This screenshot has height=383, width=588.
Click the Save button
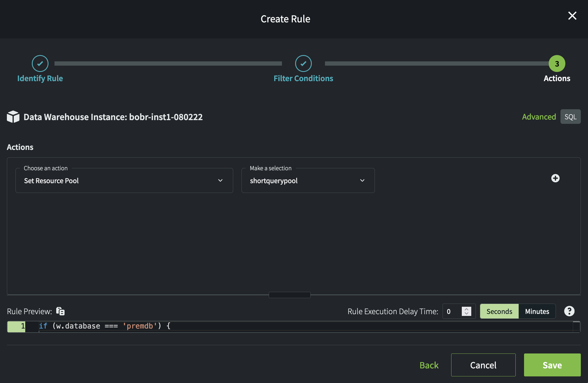coord(552,365)
